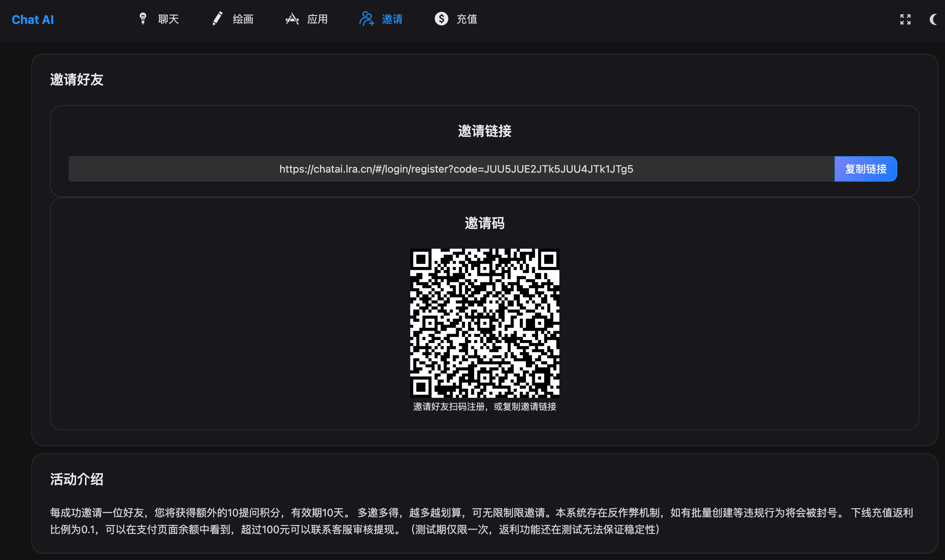Click the activity paragraph starting 每成功邀请一位好友
Viewport: 945px width, 560px height.
tap(481, 521)
